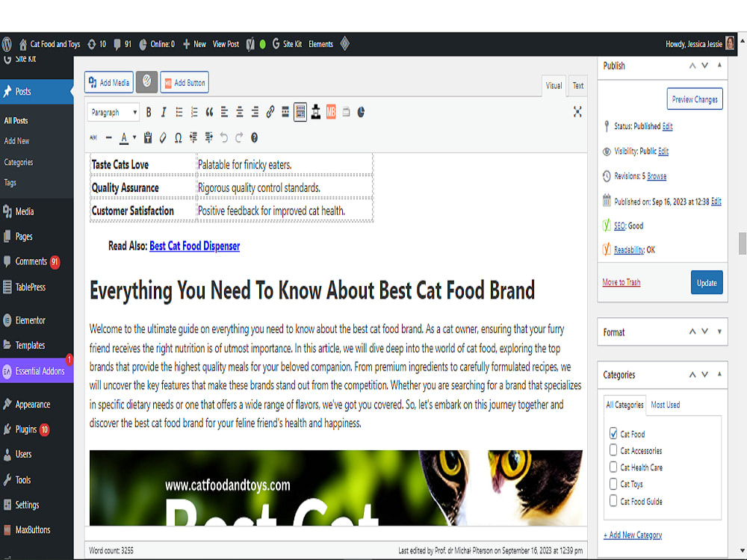Check the Cat Accessories category
The width and height of the screenshot is (747, 560).
click(613, 450)
